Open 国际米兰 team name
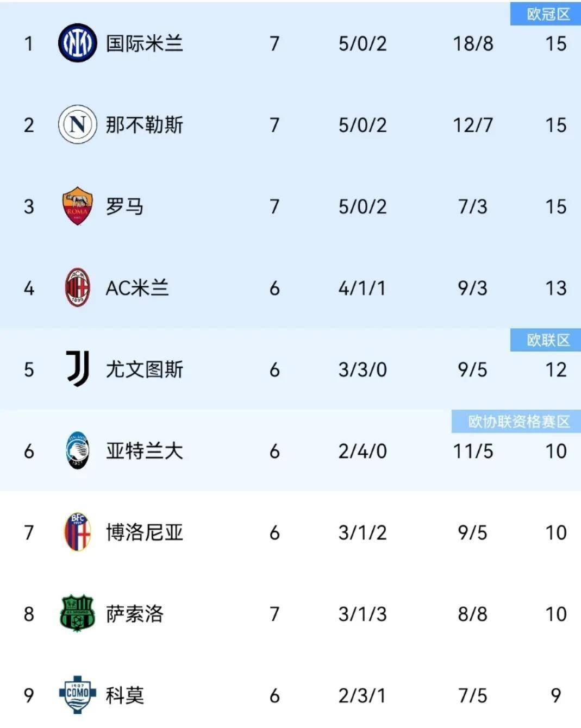This screenshot has width=581, height=728. point(144,43)
